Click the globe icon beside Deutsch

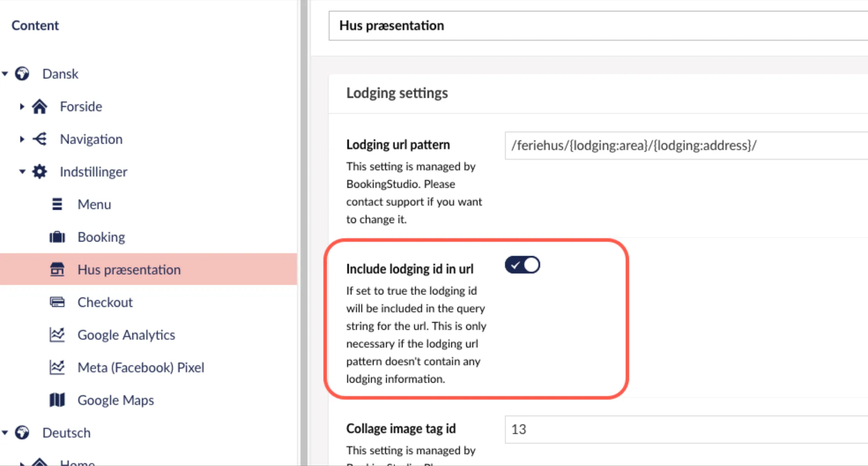22,432
